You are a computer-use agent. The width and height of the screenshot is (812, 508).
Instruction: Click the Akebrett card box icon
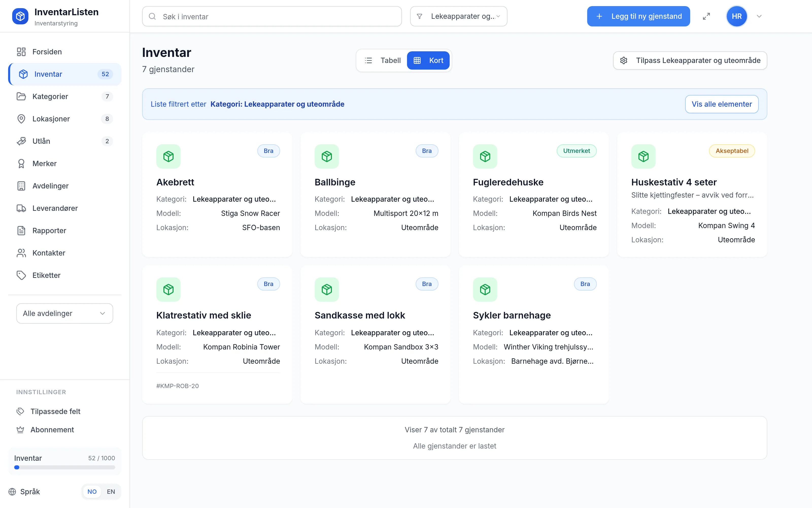point(168,156)
